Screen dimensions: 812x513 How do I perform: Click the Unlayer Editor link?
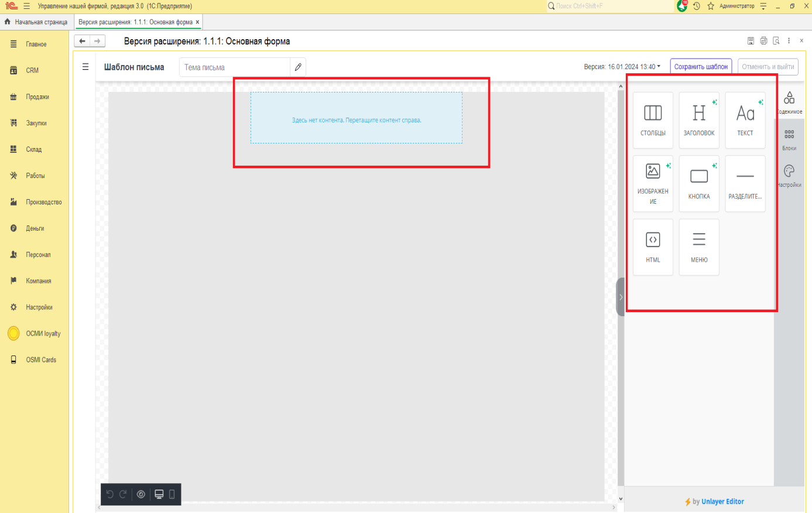click(722, 502)
